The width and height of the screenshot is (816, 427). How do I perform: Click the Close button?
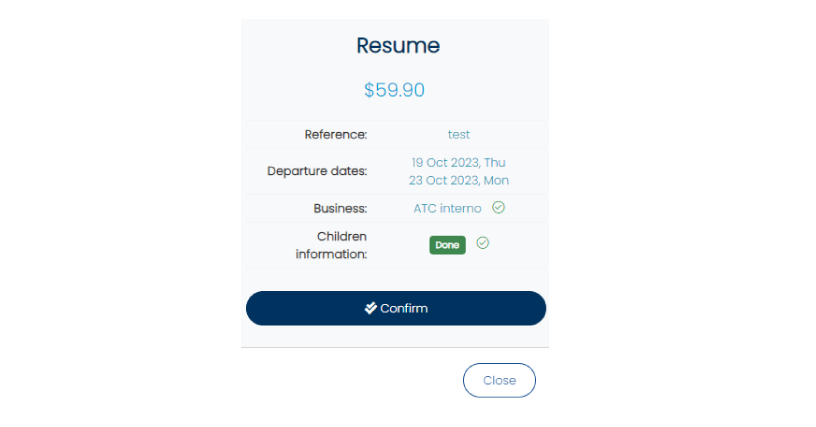point(499,380)
